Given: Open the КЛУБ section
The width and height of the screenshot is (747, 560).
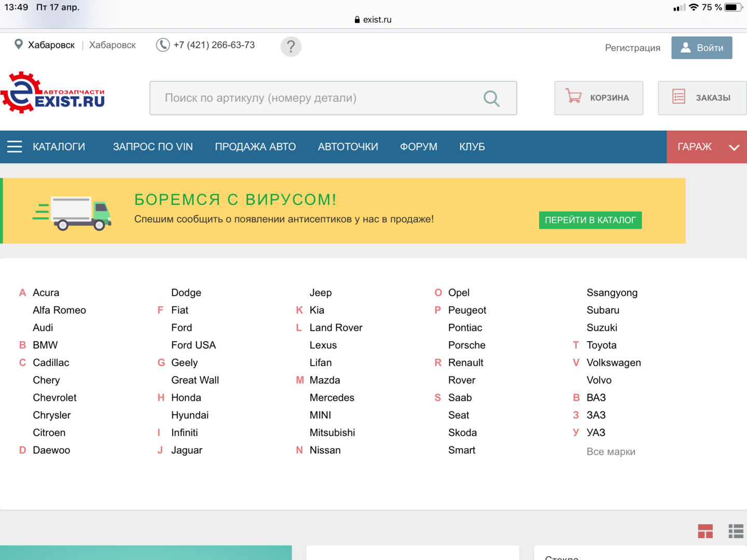Looking at the screenshot, I should pyautogui.click(x=472, y=147).
